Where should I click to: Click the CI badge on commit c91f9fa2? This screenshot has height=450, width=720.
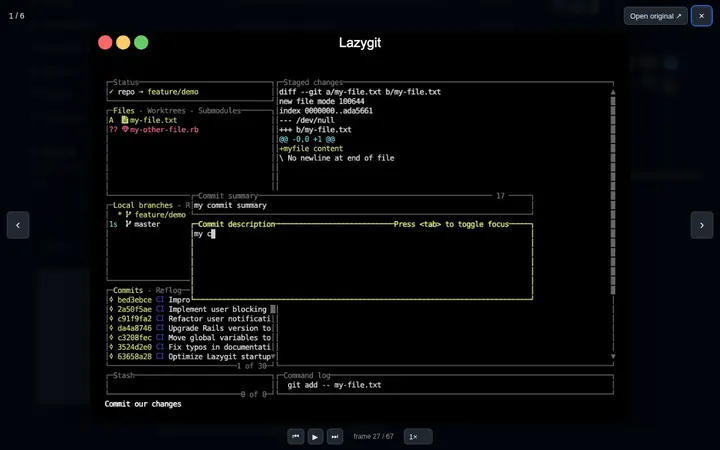160,319
